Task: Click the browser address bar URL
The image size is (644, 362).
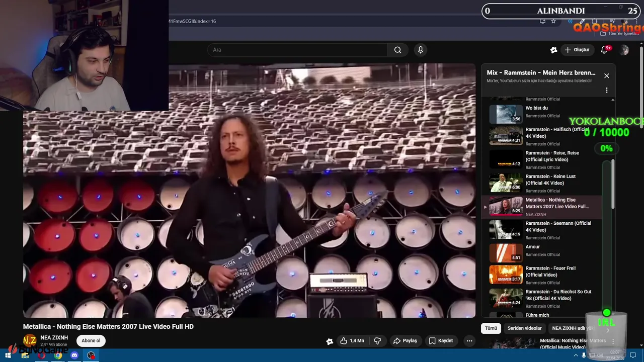Action: click(x=192, y=21)
